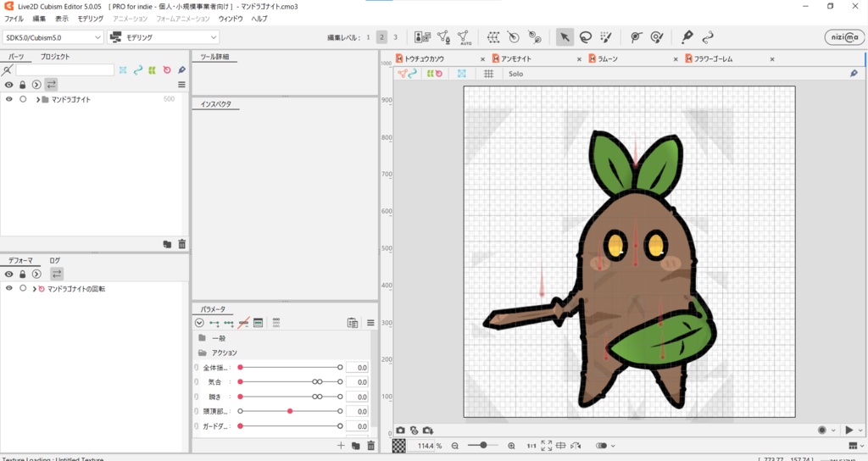Play animation with play button
Viewport: 868px width, 461px height.
[x=849, y=430]
